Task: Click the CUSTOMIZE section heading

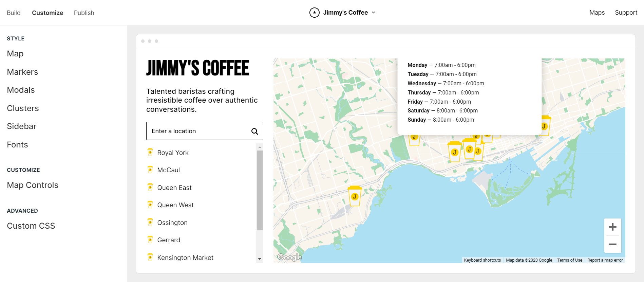Action: [23, 170]
